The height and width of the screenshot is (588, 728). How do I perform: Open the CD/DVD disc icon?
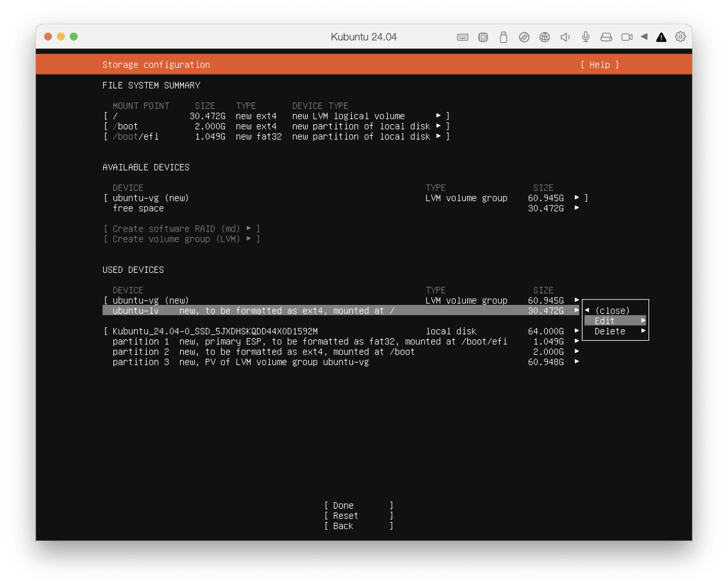pos(524,37)
